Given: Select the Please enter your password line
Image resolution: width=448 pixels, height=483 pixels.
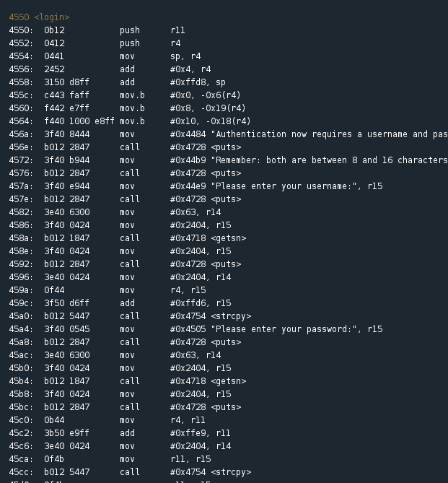Looking at the screenshot, I should [196, 329].
